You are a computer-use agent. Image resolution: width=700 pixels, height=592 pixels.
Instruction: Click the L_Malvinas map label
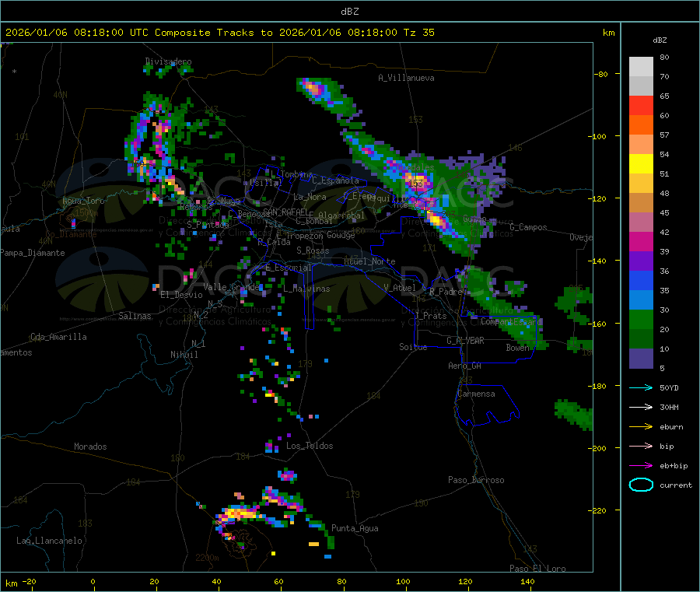(x=306, y=289)
